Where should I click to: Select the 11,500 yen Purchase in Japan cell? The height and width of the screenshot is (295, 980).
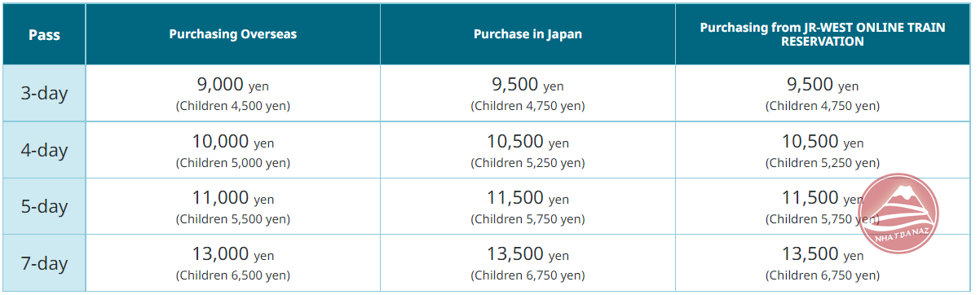[x=528, y=197]
